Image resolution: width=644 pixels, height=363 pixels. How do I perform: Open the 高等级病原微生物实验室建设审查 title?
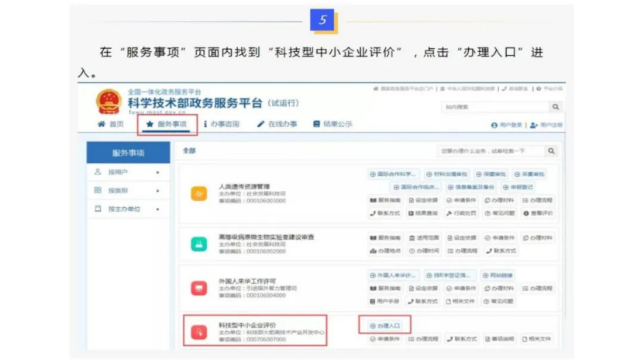coord(266,237)
